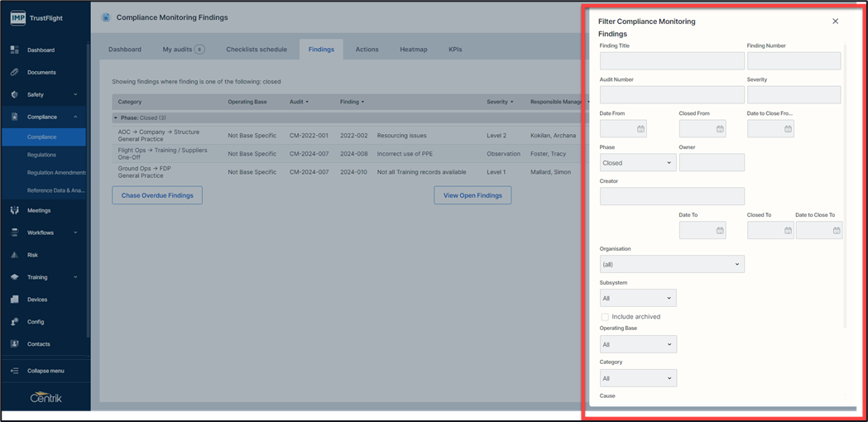Enable the Include archived checkbox
This screenshot has width=868, height=422.
(605, 317)
